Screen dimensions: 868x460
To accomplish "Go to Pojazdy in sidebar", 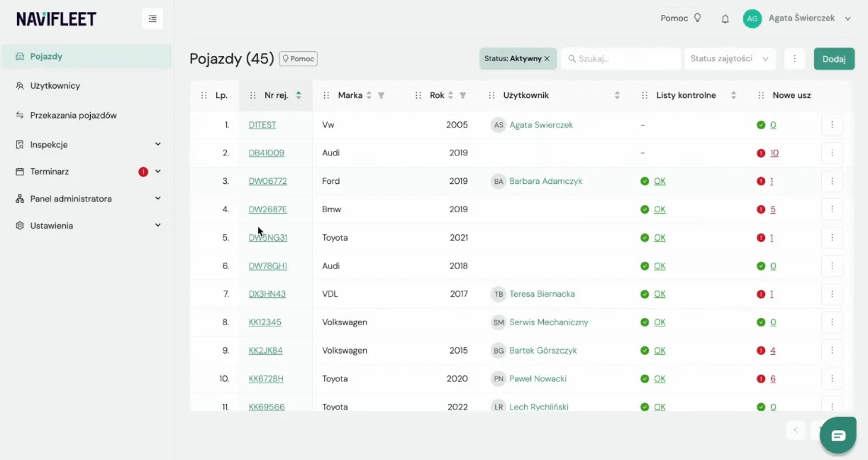I will (86, 57).
